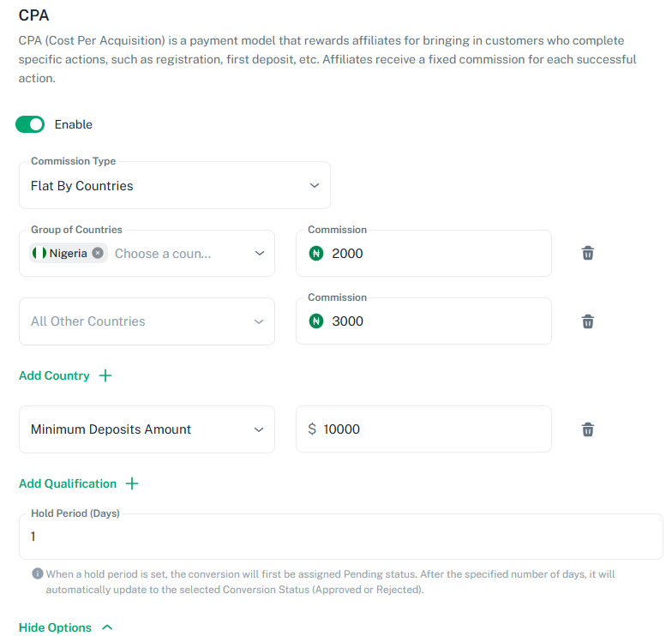Click the Naira icon in 3000 commission
This screenshot has width=672, height=636.
point(316,321)
